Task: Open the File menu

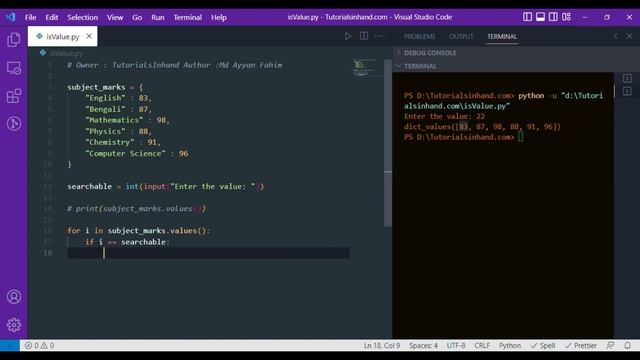Action: tap(31, 17)
